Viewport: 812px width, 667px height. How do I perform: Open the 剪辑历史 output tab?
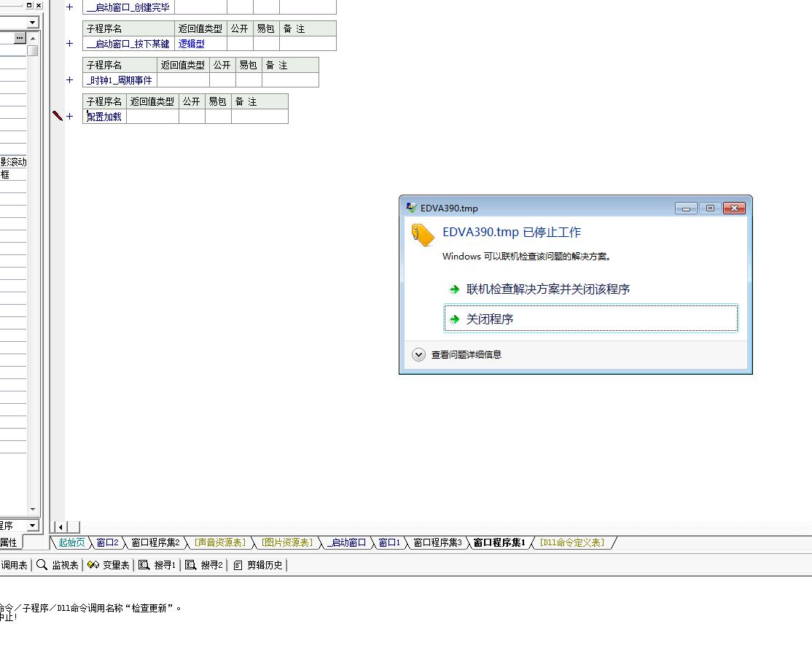[x=258, y=565]
